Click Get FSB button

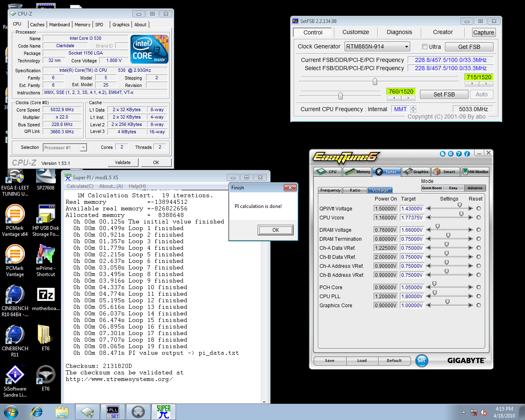click(469, 47)
